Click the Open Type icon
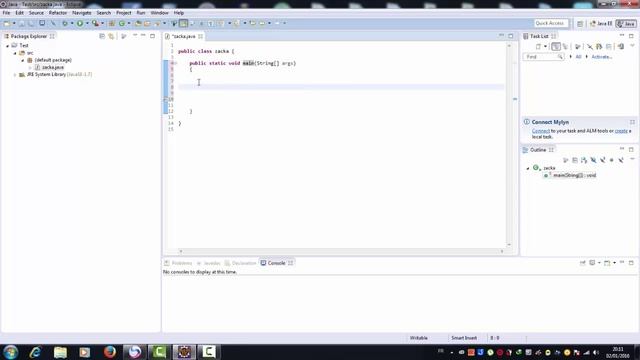This screenshot has height=360, width=640. pyautogui.click(x=138, y=24)
